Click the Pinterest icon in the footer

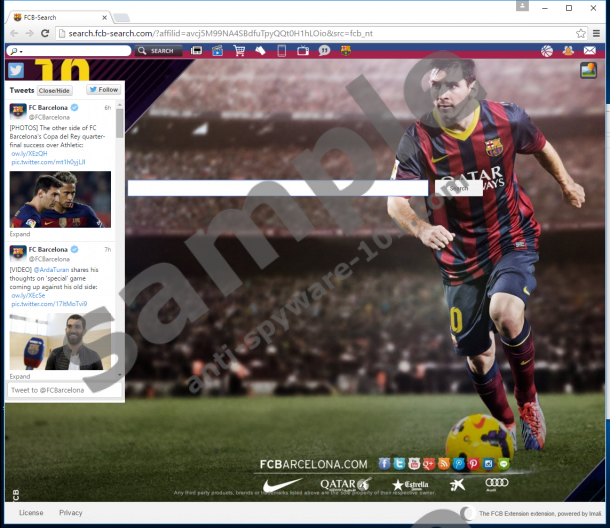click(474, 464)
